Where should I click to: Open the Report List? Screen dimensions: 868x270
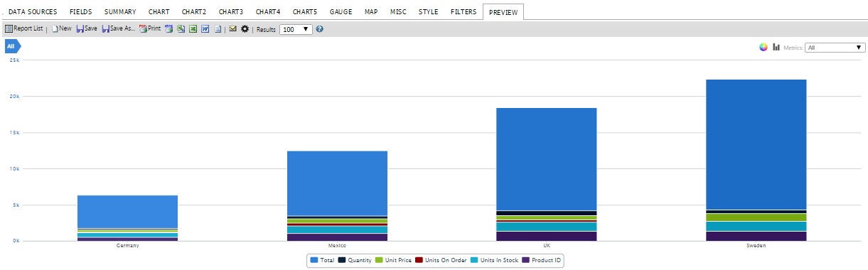[x=23, y=28]
